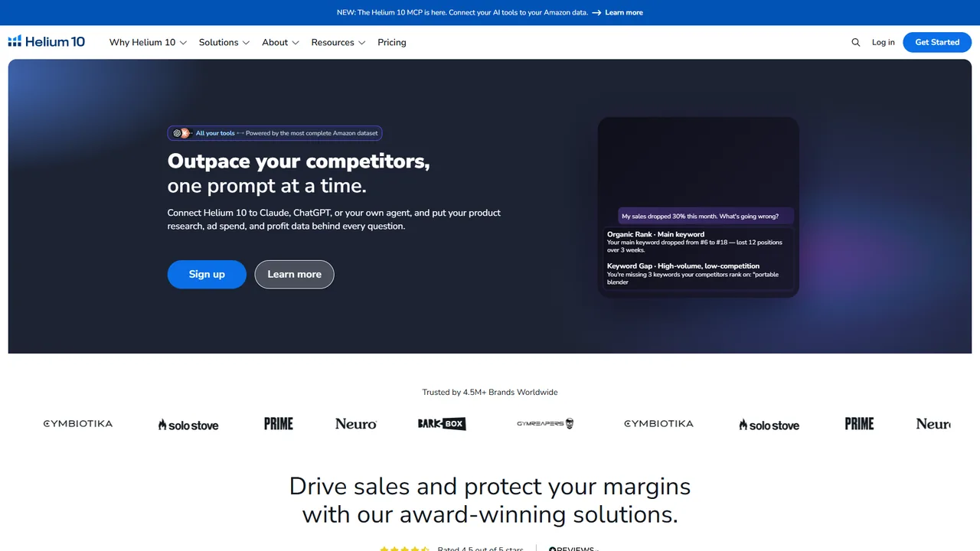Click 'Keyword Gap · High-volume, low-competition' heading
The width and height of the screenshot is (980, 551).
(683, 266)
